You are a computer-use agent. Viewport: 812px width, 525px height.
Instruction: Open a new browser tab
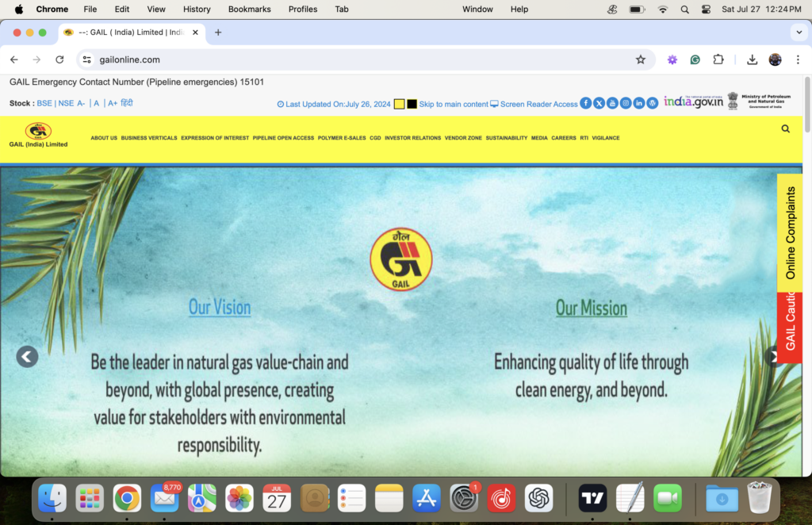218,32
